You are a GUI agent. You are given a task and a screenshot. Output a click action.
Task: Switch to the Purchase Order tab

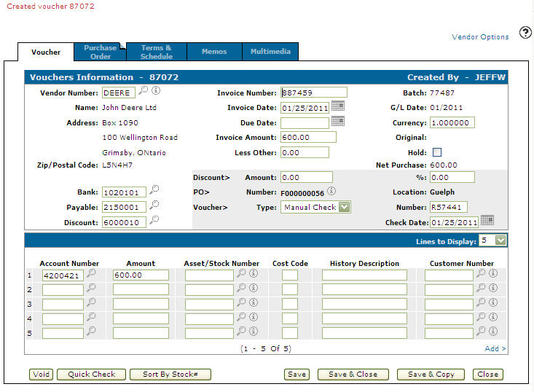point(100,52)
